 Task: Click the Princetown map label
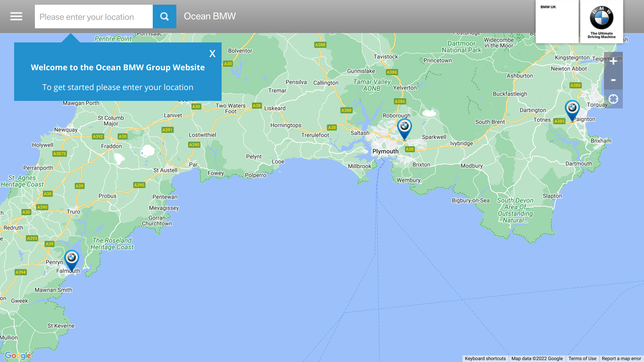click(438, 61)
